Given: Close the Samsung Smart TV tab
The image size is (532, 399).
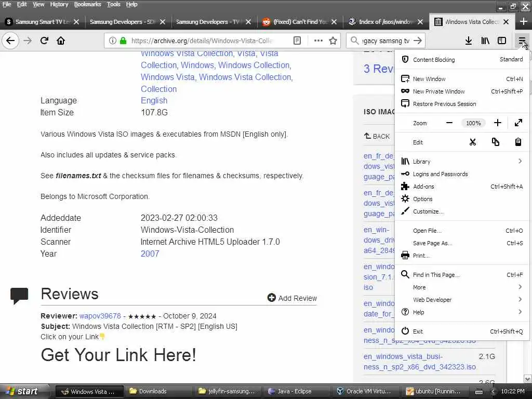Looking at the screenshot, I should click(76, 22).
